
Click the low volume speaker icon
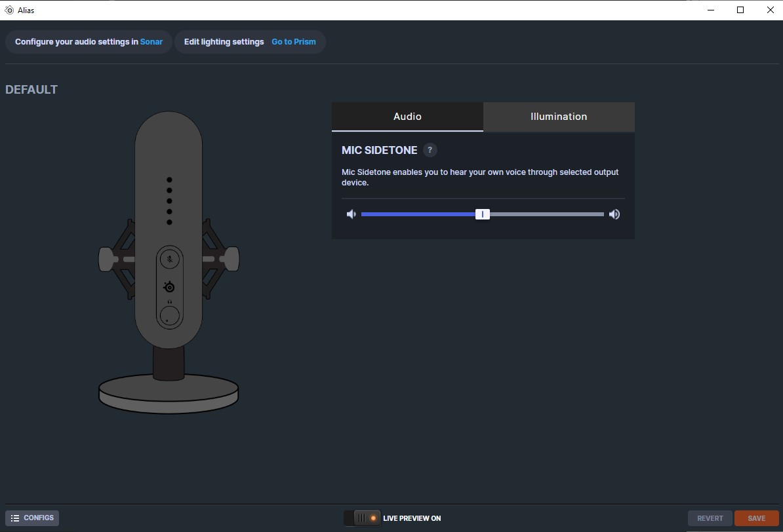351,214
